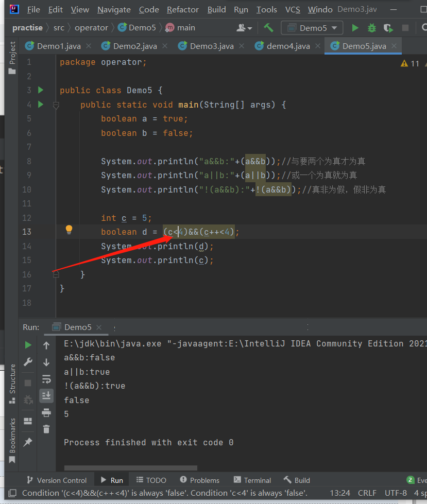This screenshot has height=504, width=427.
Task: Click the Print icon in Run panel
Action: click(46, 412)
